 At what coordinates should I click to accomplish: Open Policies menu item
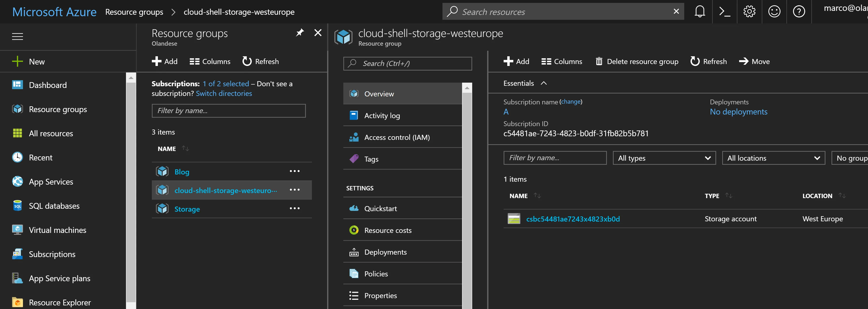click(x=403, y=274)
